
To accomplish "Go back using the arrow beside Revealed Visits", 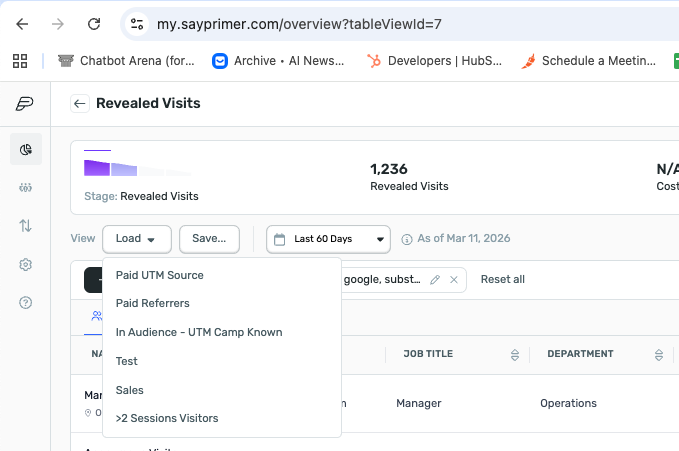I will pos(80,104).
